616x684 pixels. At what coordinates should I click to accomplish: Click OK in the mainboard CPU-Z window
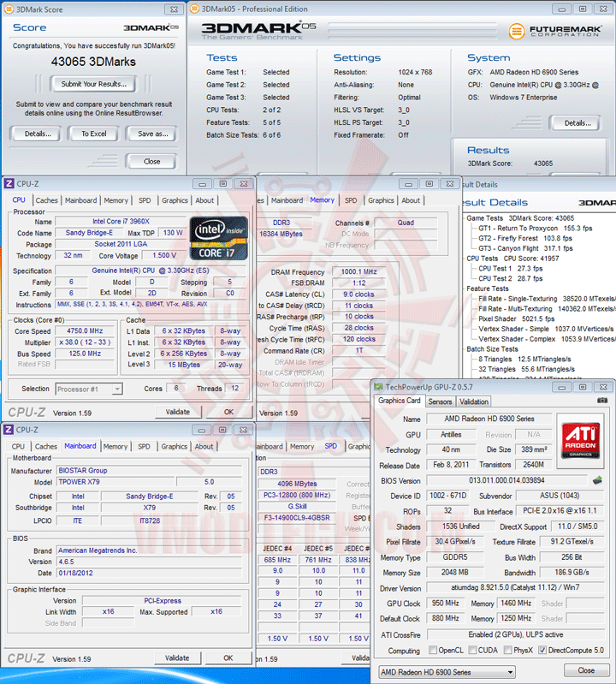pyautogui.click(x=228, y=657)
